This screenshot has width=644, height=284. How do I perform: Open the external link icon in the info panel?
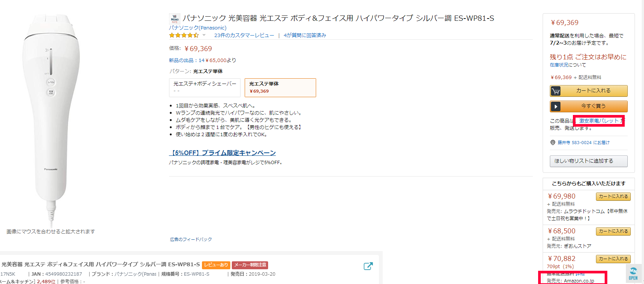click(x=368, y=266)
